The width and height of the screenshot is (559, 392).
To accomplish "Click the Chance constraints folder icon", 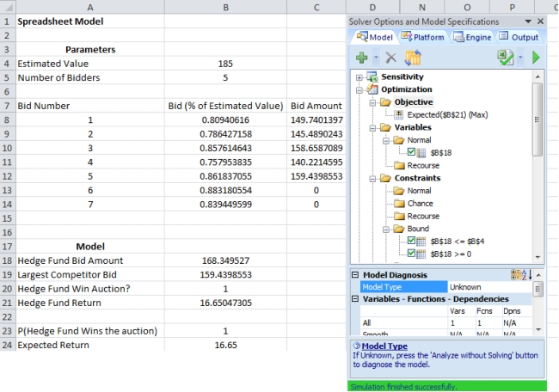I will click(399, 204).
